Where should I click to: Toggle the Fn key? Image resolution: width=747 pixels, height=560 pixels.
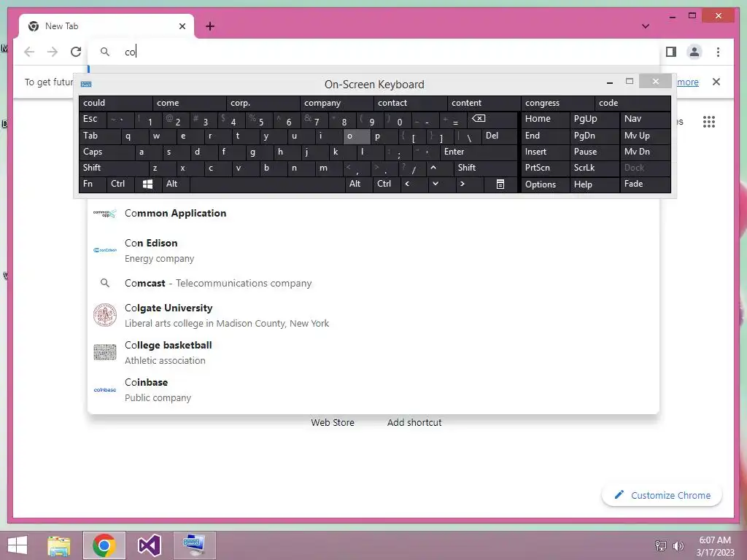tap(93, 184)
